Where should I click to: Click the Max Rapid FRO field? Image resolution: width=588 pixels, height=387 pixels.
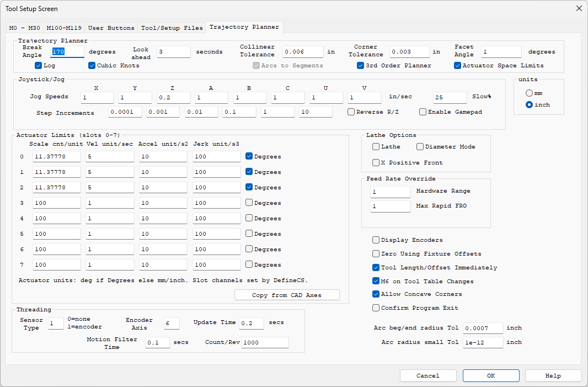[x=391, y=206]
